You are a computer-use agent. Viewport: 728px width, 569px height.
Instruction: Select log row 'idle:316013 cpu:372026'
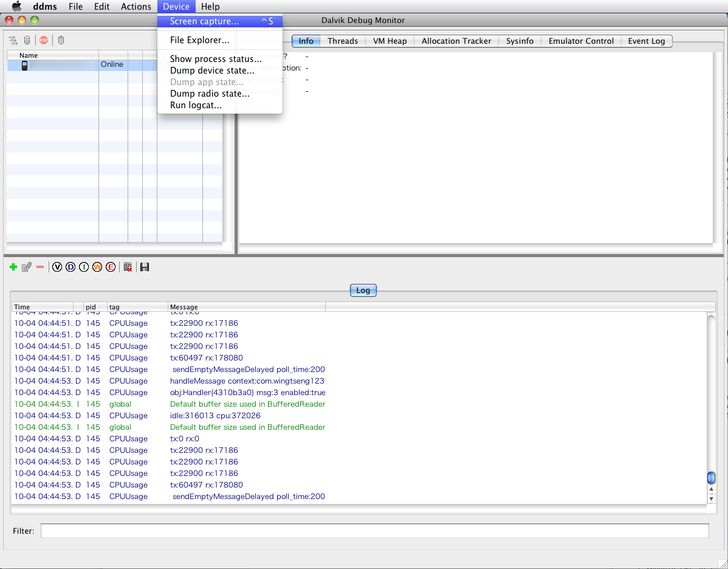pyautogui.click(x=359, y=415)
